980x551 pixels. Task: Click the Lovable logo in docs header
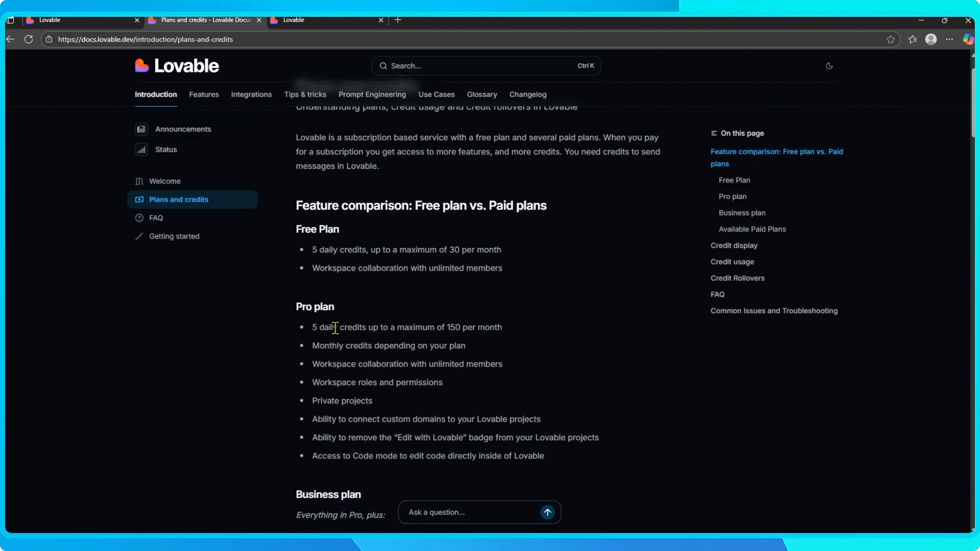tap(177, 66)
